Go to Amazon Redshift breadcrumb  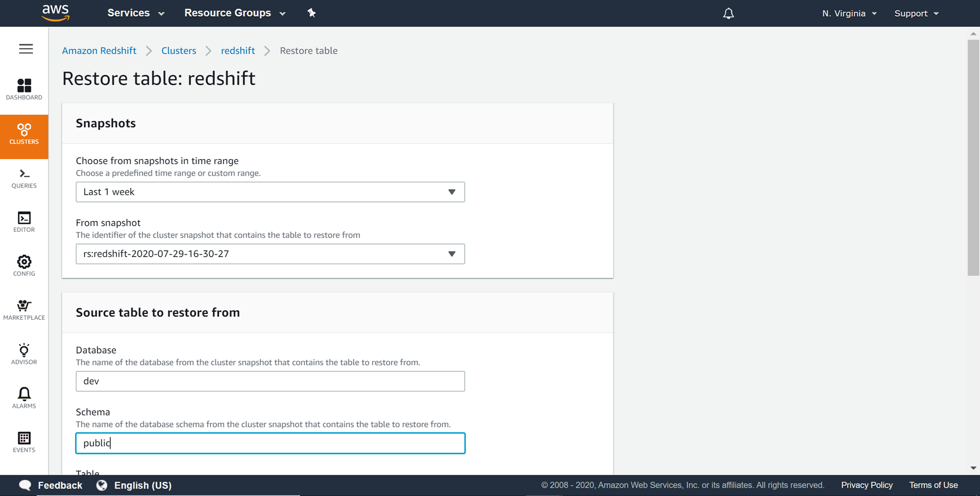pos(99,51)
